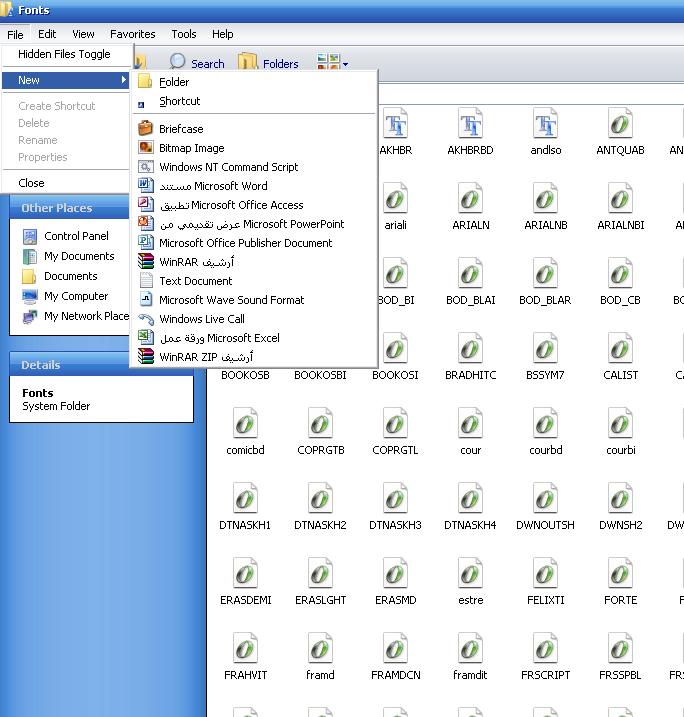The height and width of the screenshot is (717, 684).
Task: Open Documents folder link in Other Places
Action: tap(60, 276)
